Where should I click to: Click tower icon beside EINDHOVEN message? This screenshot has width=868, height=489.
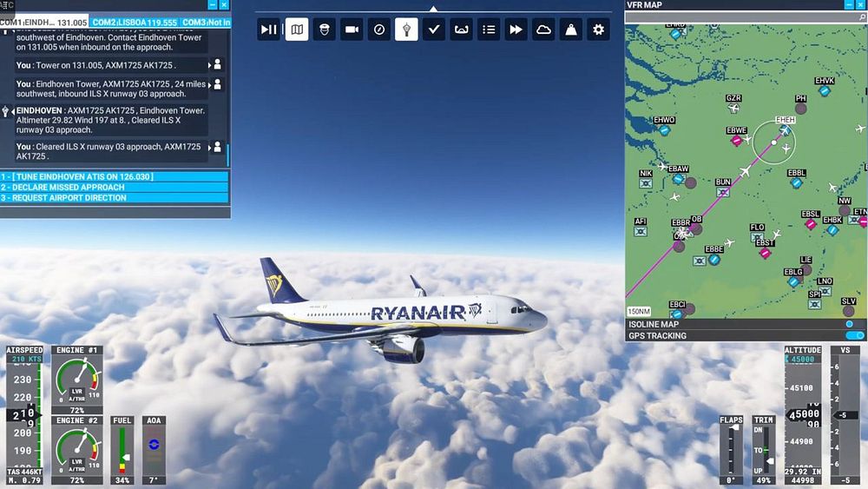point(5,112)
